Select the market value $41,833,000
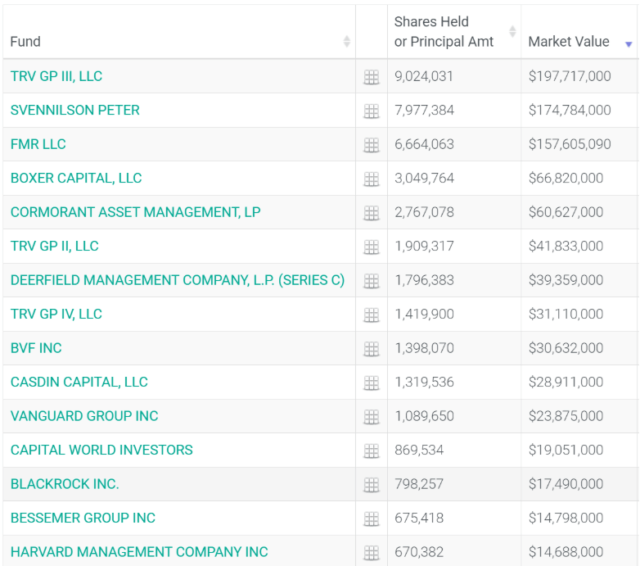The image size is (640, 566). (x=566, y=246)
